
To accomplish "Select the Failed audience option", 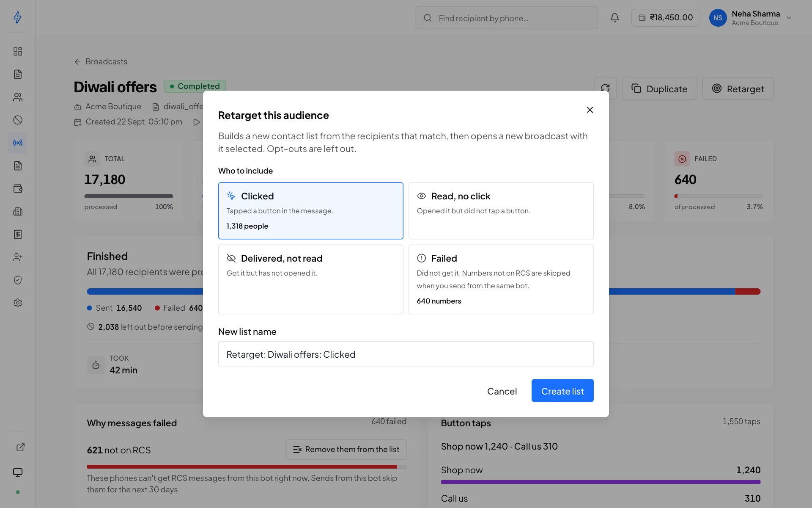I will (501, 279).
